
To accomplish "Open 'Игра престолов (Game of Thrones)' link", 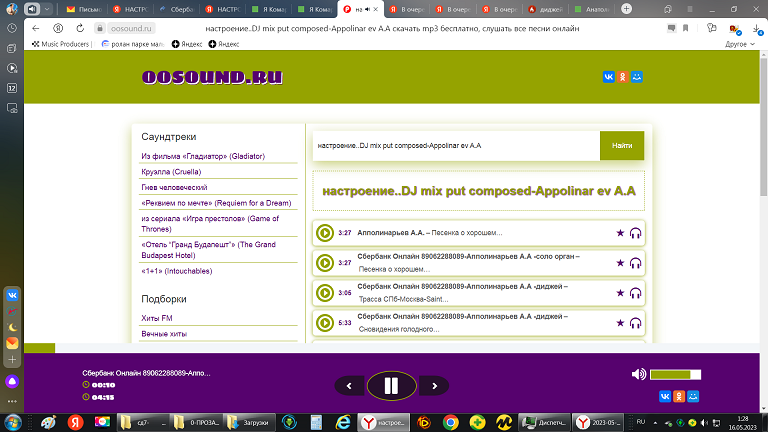I will tap(210, 224).
